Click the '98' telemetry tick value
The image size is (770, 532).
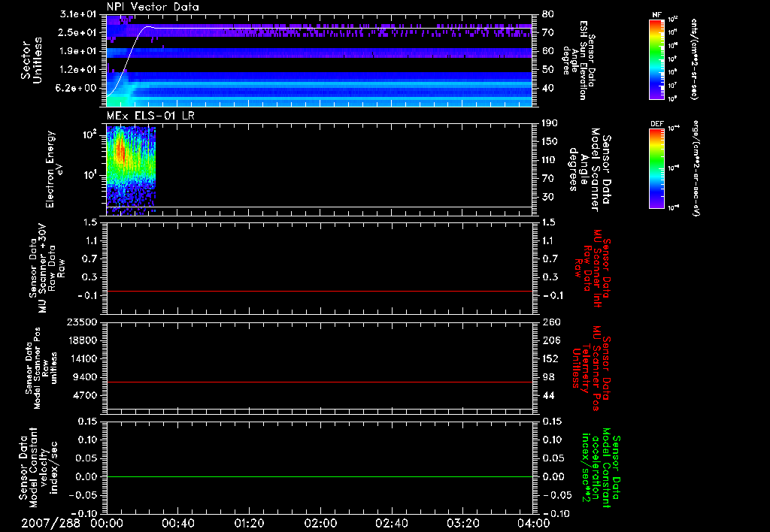[548, 377]
